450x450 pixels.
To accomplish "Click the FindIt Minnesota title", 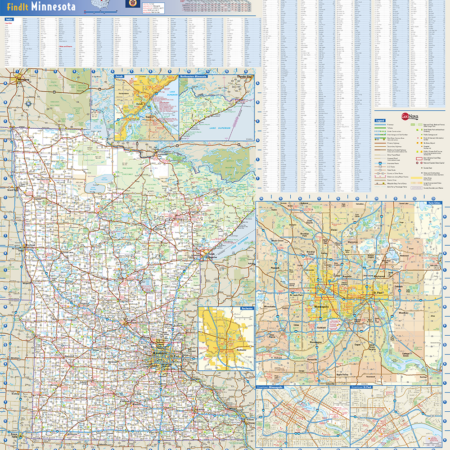I will point(41,6).
